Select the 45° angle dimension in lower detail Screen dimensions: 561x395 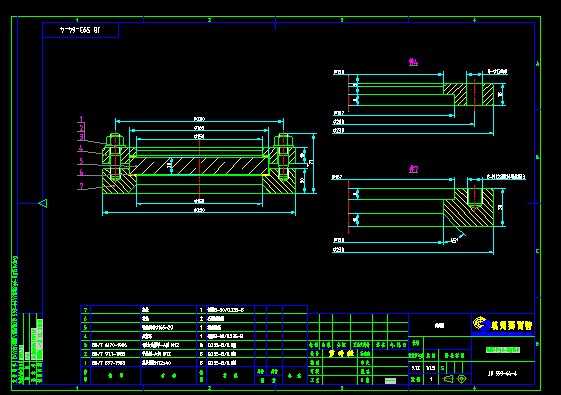point(454,240)
